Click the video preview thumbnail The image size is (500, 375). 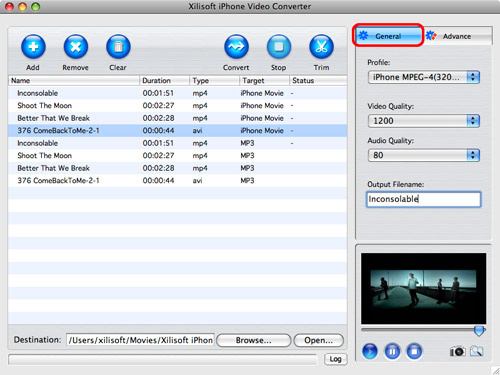click(423, 288)
